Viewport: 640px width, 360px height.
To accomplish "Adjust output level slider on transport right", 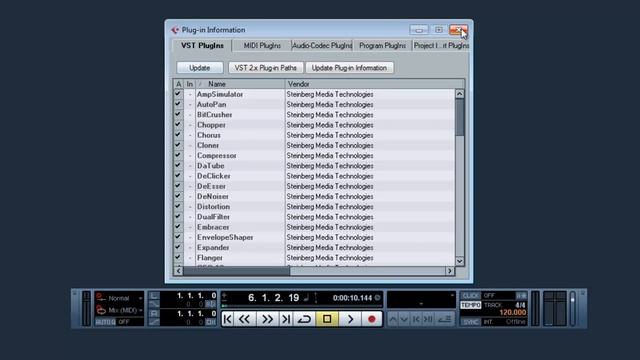I will (x=573, y=309).
